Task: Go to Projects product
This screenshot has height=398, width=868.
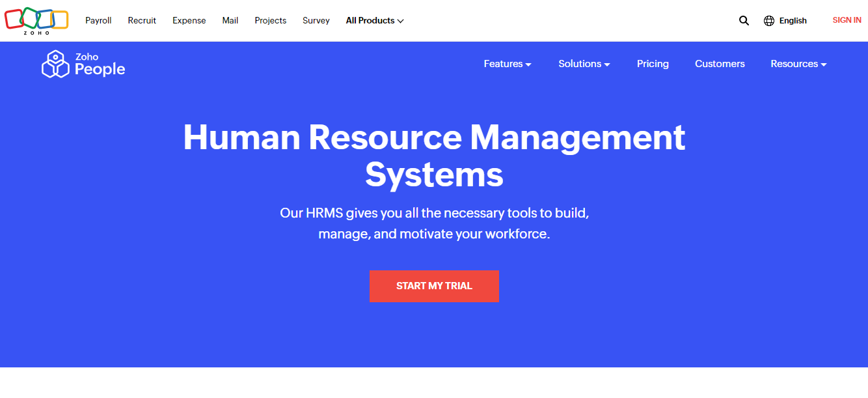Action: [x=271, y=21]
